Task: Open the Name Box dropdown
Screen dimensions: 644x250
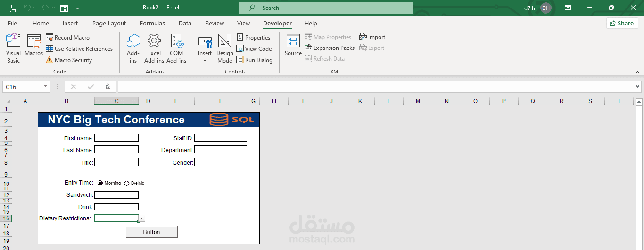Action: pyautogui.click(x=46, y=87)
